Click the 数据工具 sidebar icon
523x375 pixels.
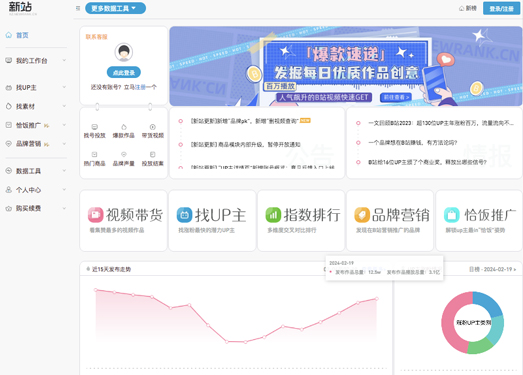pyautogui.click(x=9, y=171)
